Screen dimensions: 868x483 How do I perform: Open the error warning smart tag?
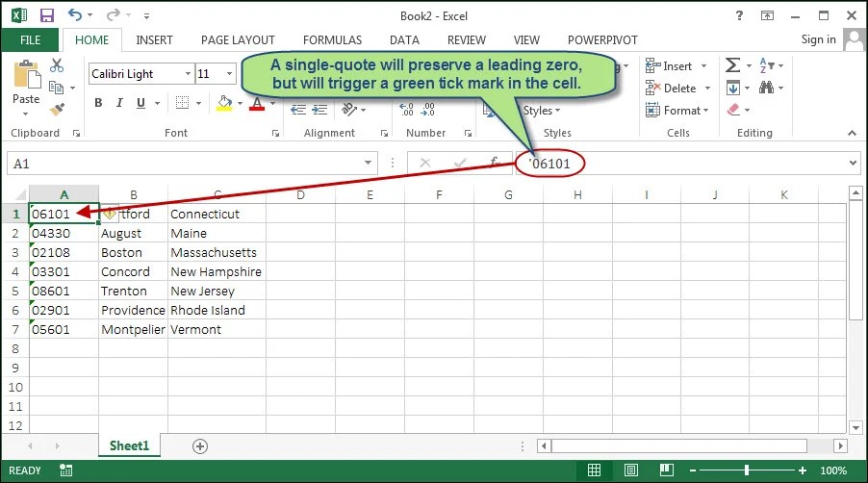click(110, 213)
